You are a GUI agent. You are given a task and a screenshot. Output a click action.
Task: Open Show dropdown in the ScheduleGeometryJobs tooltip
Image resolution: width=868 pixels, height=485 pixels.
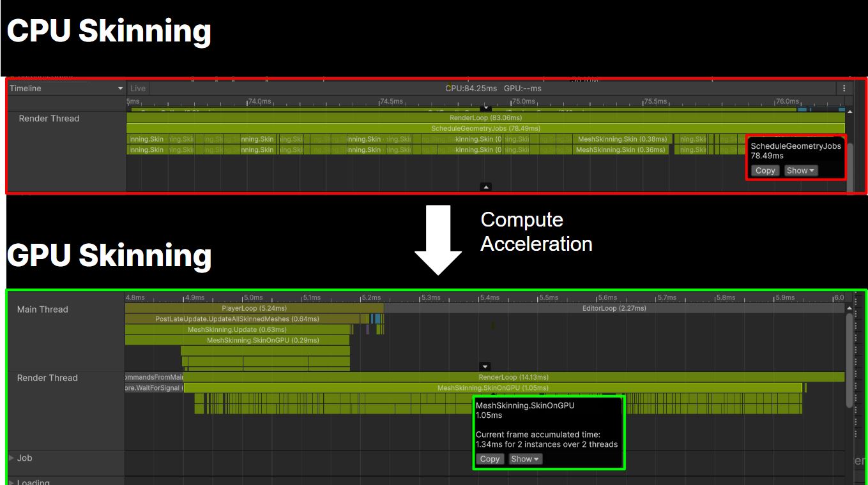(800, 170)
